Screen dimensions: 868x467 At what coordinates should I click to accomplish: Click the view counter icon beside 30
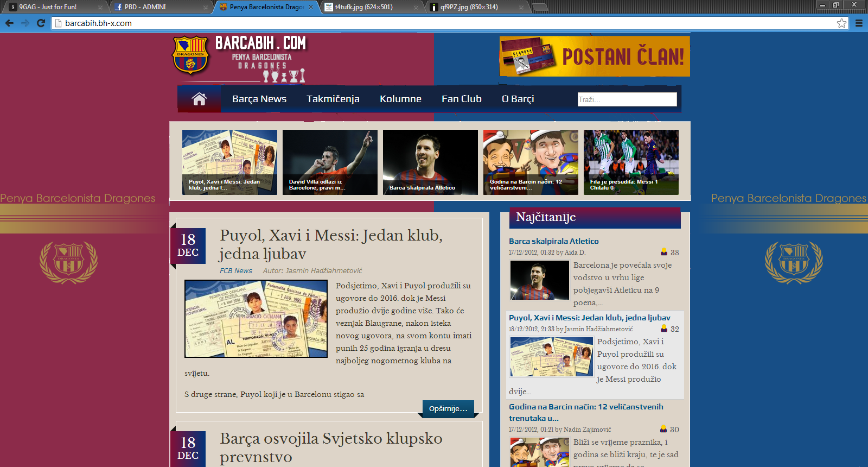pos(663,429)
